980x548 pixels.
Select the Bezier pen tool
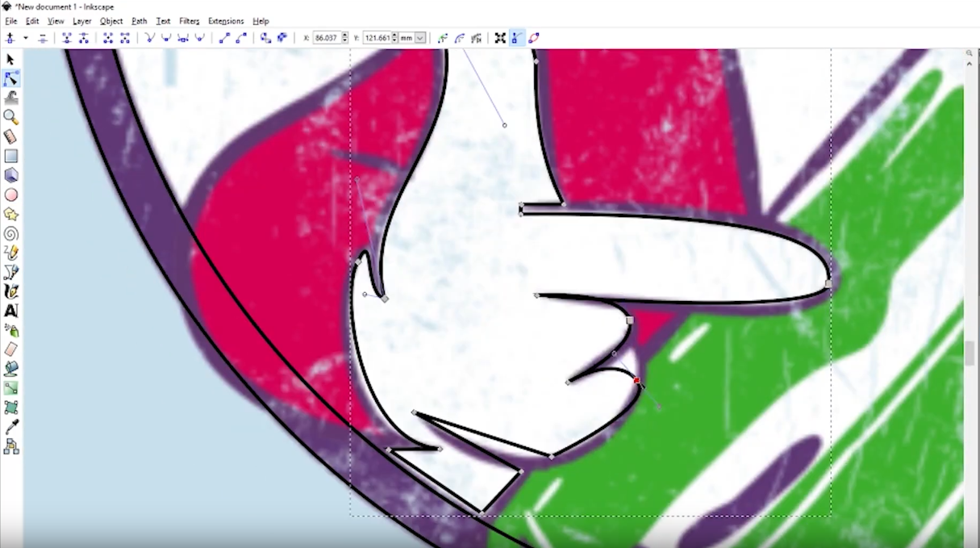click(x=10, y=272)
